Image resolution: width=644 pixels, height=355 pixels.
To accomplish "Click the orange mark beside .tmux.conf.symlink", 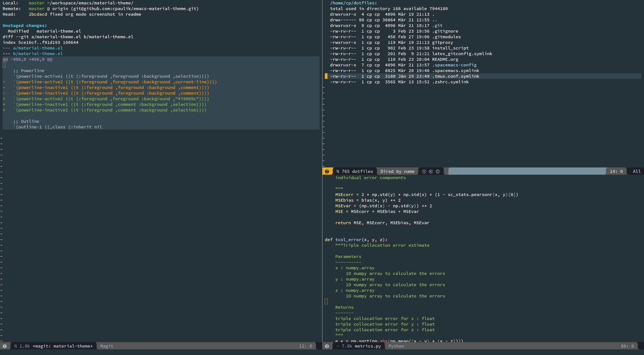I will pos(326,76).
